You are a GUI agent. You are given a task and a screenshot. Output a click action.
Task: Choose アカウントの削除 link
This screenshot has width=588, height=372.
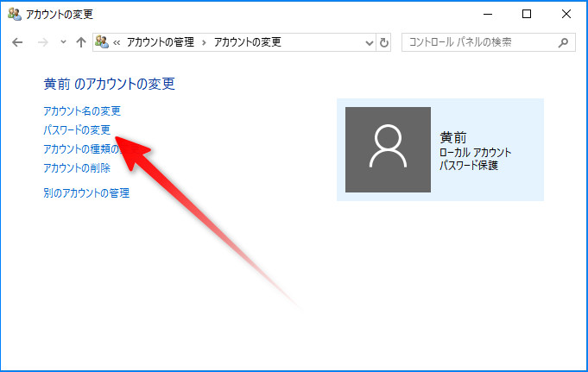click(77, 167)
